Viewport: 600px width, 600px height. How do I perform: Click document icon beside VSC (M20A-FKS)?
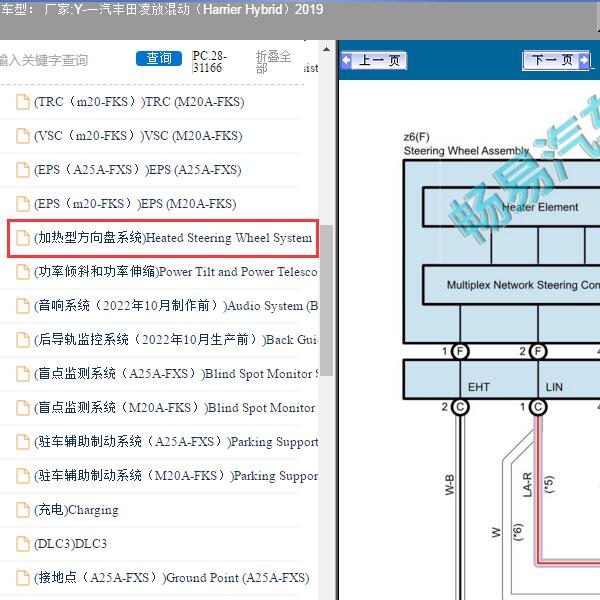click(x=23, y=136)
